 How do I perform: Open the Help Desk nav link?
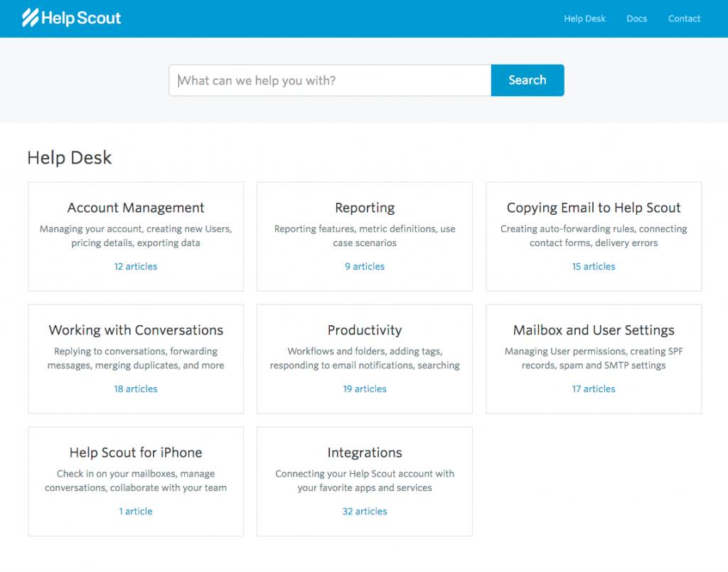click(x=584, y=18)
